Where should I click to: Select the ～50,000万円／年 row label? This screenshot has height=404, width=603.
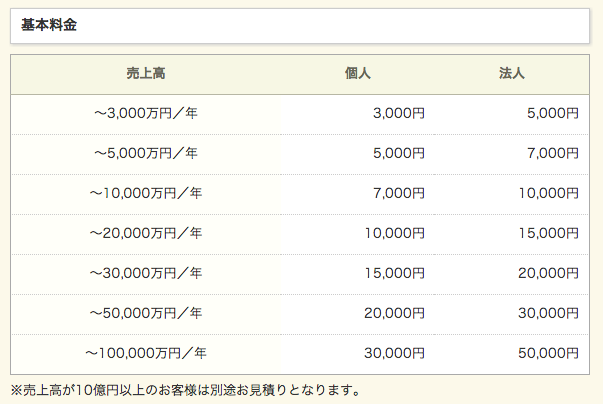tap(146, 313)
